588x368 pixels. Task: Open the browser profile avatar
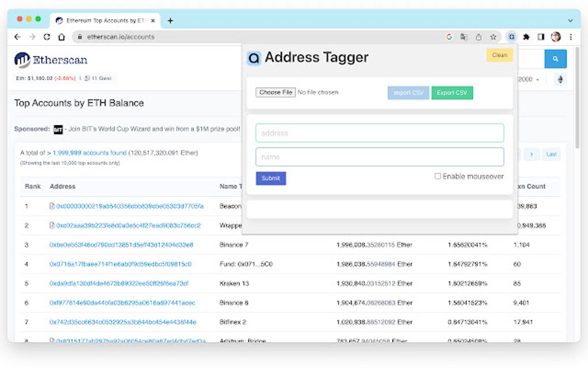[x=555, y=36]
